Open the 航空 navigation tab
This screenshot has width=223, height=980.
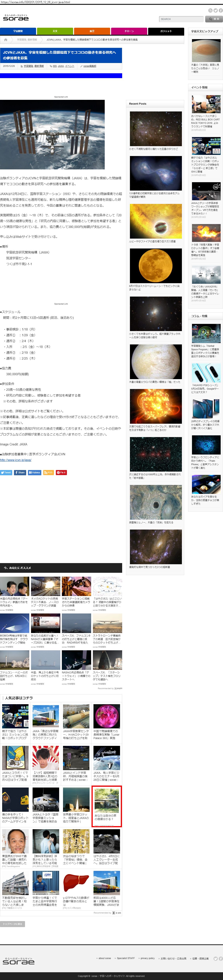92,31
